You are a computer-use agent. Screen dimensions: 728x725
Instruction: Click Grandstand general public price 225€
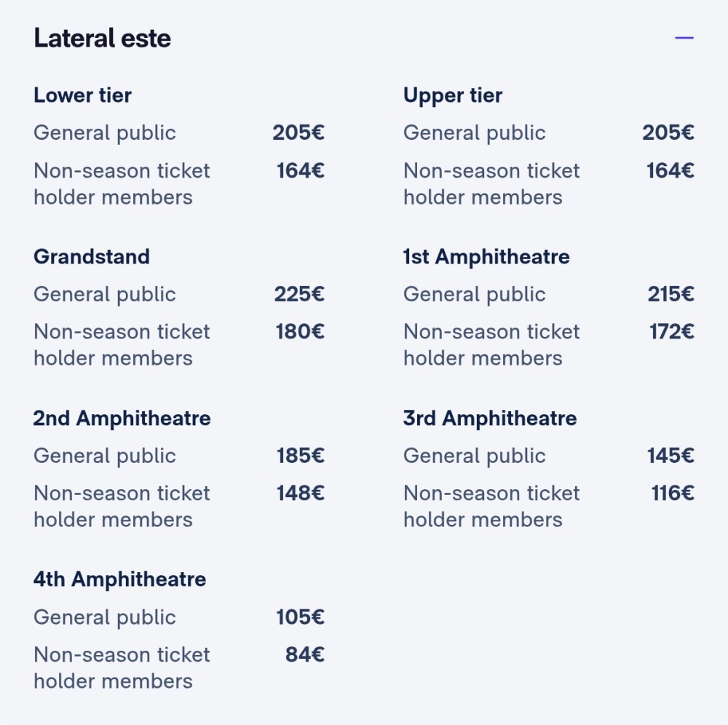299,294
